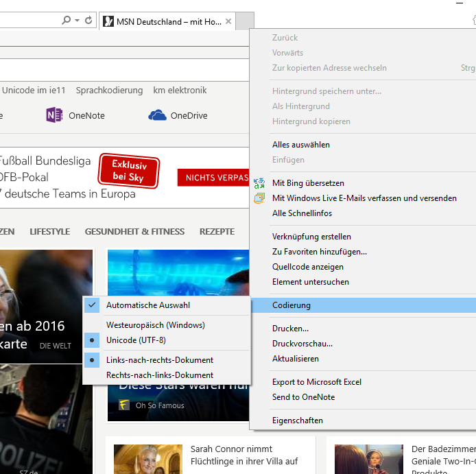Choose 'Druckvorschau...'
Viewport: 476px width, 474px height.
coord(364,344)
